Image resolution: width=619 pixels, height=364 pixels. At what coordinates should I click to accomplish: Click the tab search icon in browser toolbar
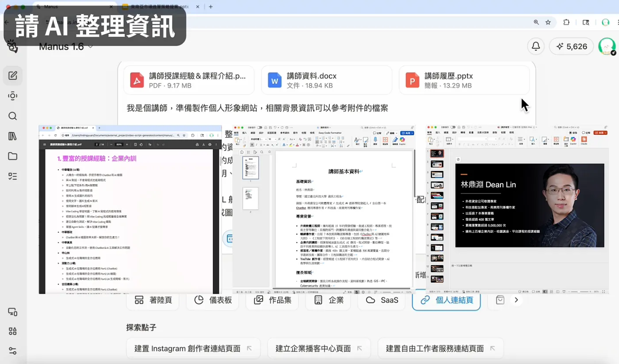click(x=586, y=22)
